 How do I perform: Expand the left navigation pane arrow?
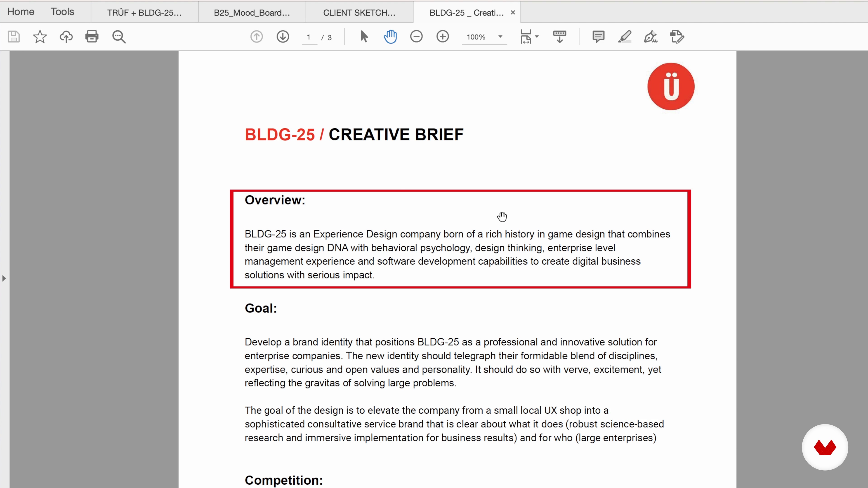point(4,279)
